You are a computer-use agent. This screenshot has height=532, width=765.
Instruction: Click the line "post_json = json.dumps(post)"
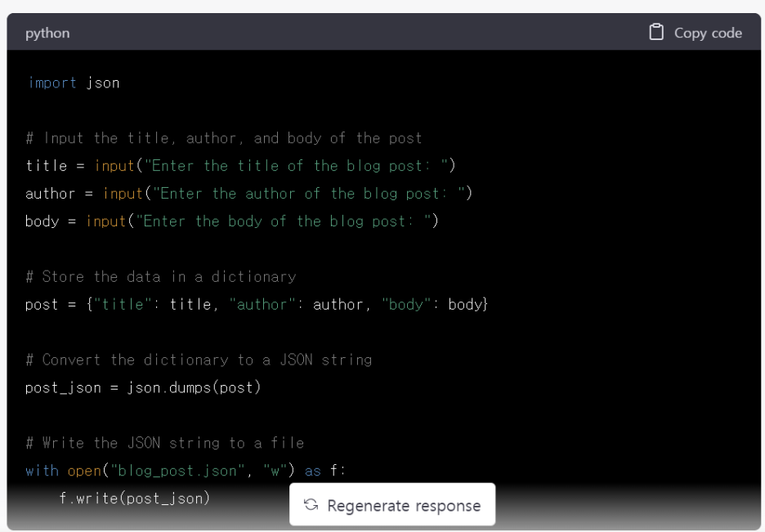[x=143, y=387]
